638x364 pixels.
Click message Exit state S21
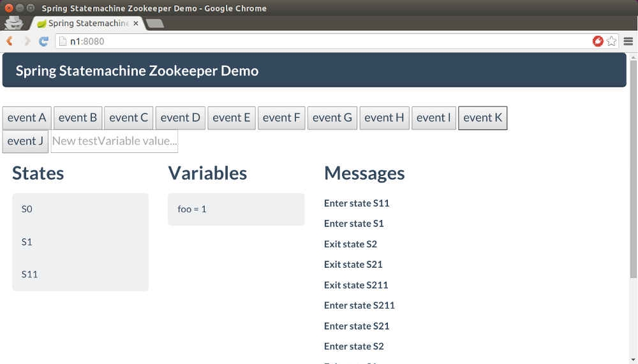click(x=353, y=265)
